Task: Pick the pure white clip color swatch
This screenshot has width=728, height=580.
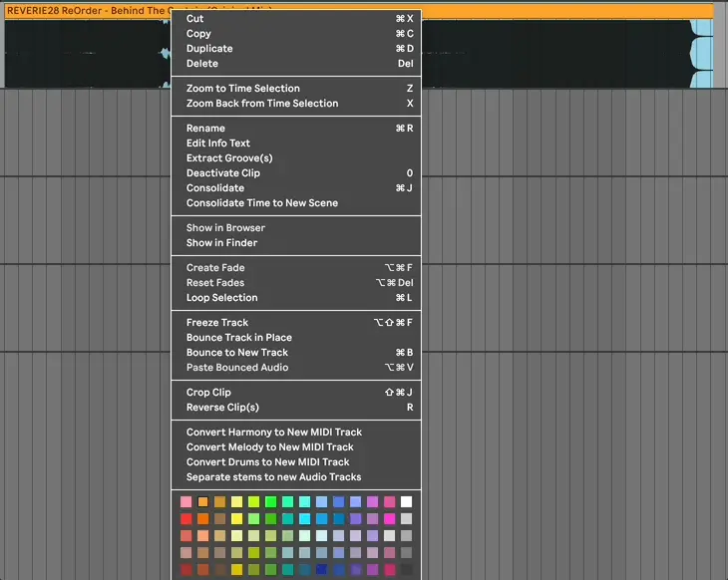Action: [x=406, y=501]
